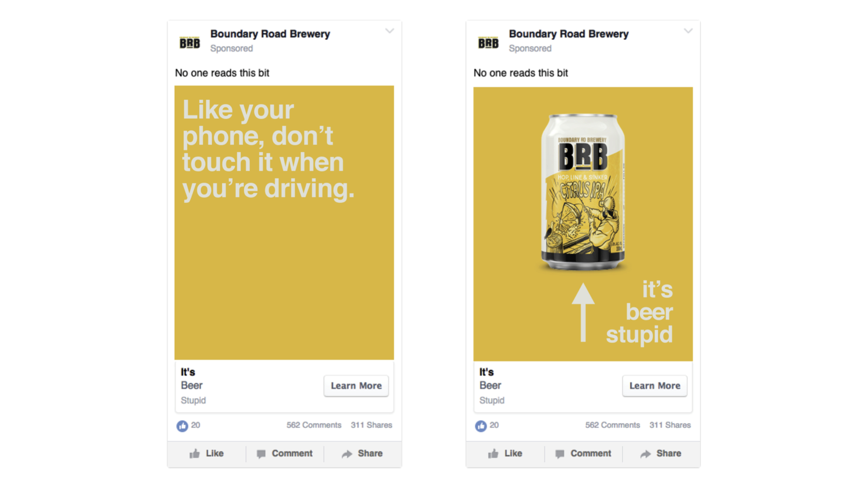Open the left Boundary Road Brewery page name
Viewport: 868px width, 488px height.
[x=270, y=34]
